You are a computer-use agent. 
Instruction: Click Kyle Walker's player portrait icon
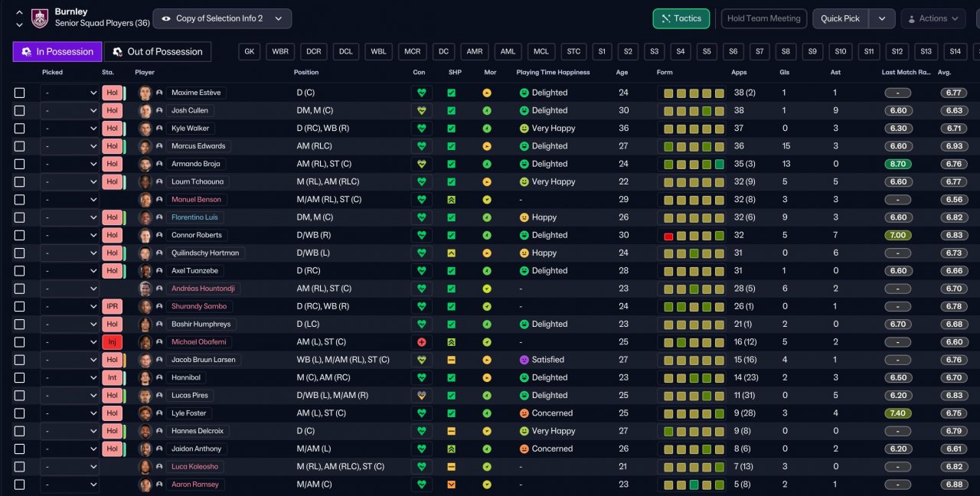145,129
